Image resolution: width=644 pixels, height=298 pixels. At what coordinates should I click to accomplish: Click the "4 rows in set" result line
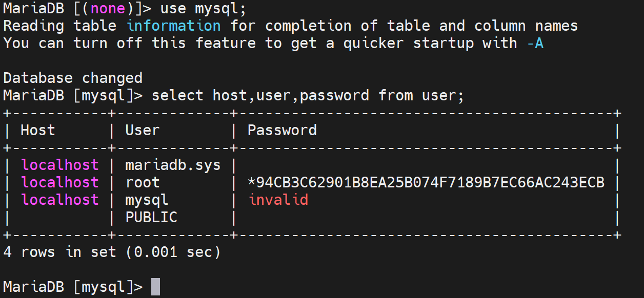click(112, 252)
